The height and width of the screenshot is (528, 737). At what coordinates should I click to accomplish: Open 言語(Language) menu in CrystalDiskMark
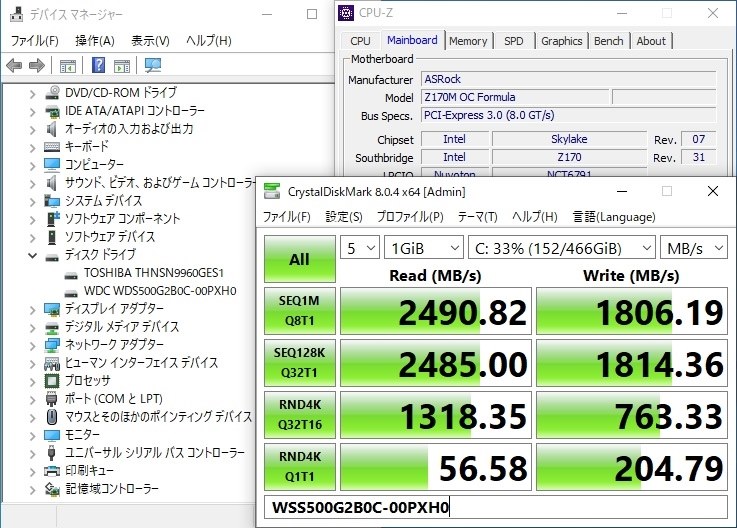(x=614, y=217)
